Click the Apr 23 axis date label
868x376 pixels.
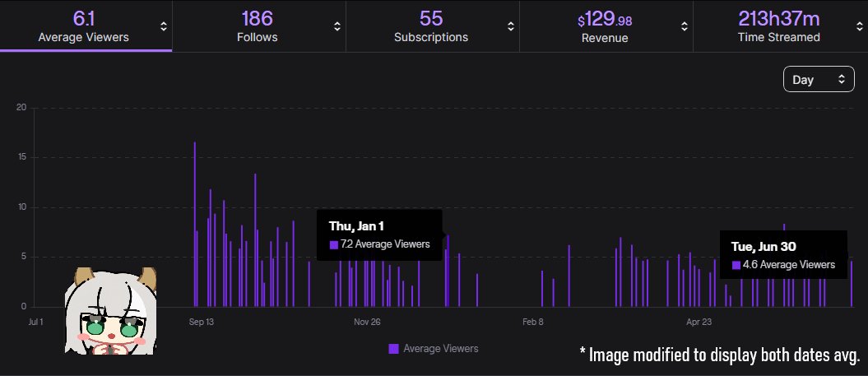[x=699, y=323]
